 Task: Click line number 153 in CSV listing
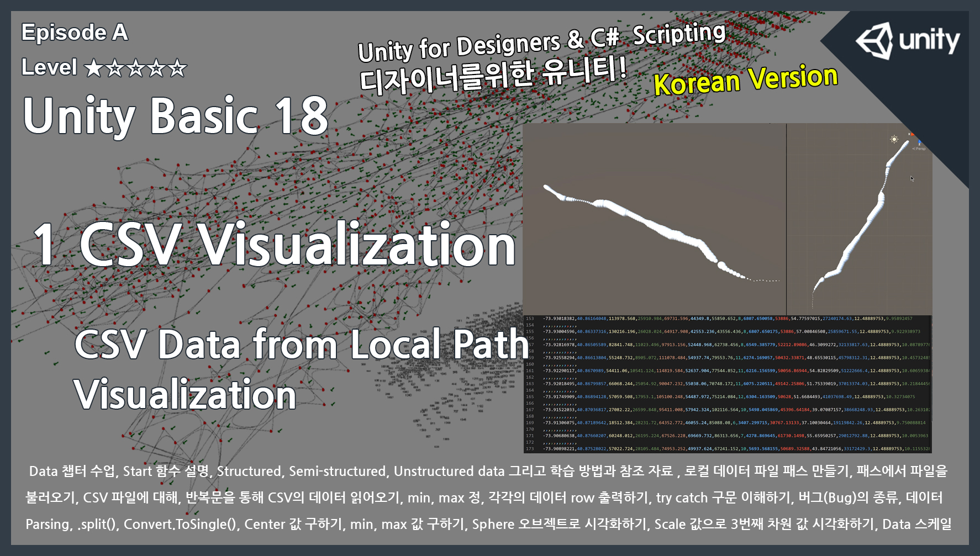[x=530, y=319]
